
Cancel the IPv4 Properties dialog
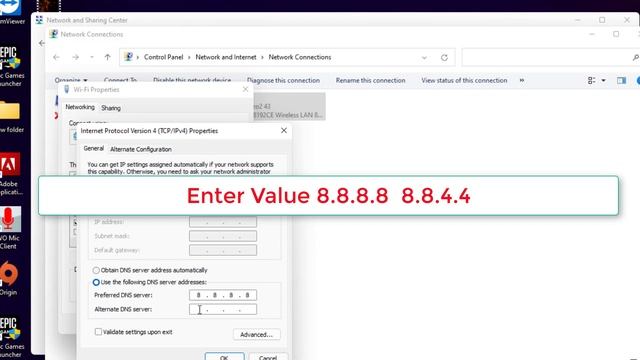268,356
